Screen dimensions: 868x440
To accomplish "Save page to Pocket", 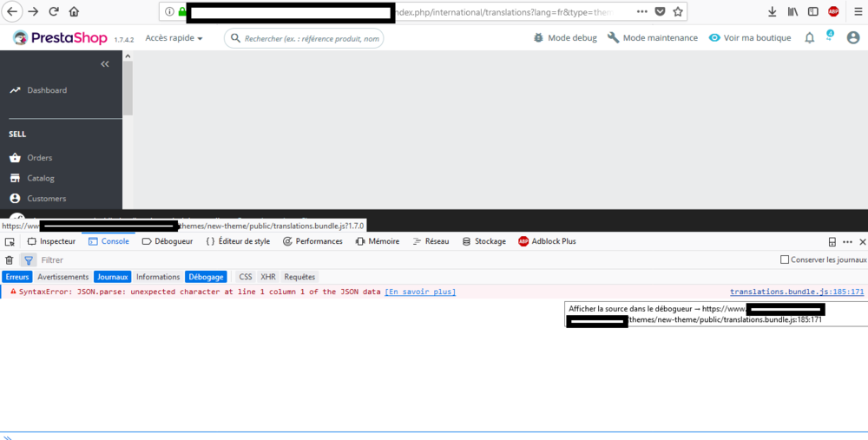I will (660, 11).
